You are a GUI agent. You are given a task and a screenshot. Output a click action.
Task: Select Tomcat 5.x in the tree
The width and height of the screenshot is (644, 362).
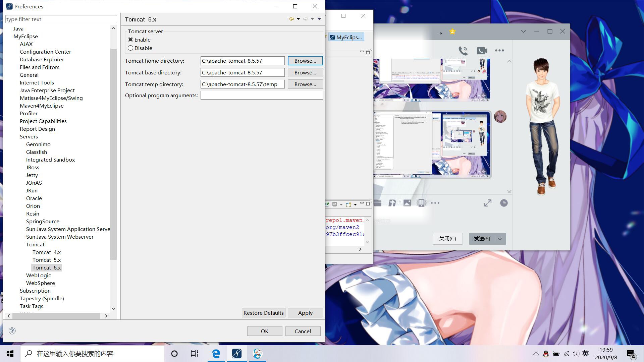[47, 260]
